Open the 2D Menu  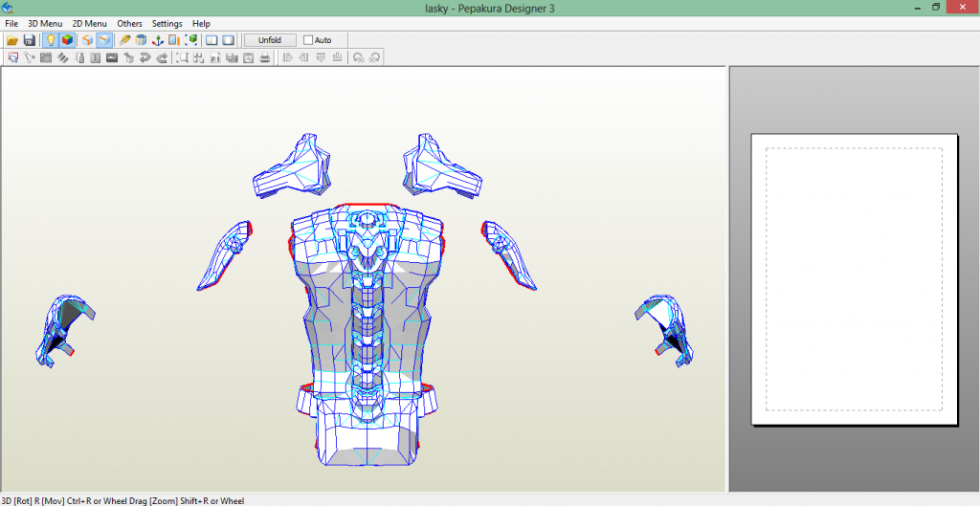tap(89, 23)
